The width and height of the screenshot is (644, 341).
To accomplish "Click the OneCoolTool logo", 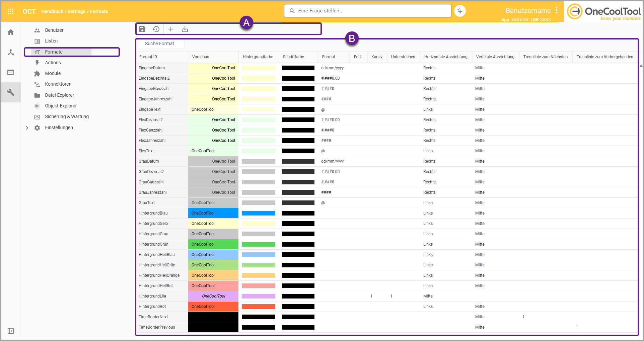I will pyautogui.click(x=603, y=12).
